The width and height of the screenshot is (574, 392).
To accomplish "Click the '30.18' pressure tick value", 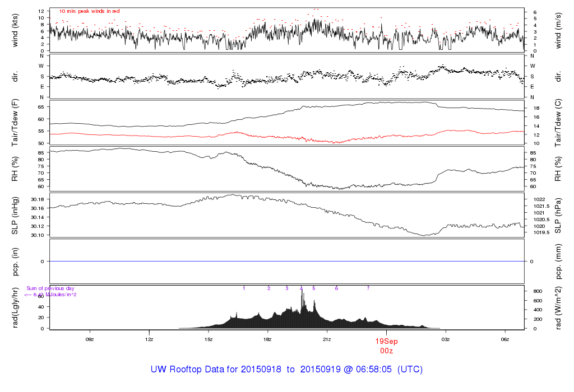I will (x=38, y=199).
